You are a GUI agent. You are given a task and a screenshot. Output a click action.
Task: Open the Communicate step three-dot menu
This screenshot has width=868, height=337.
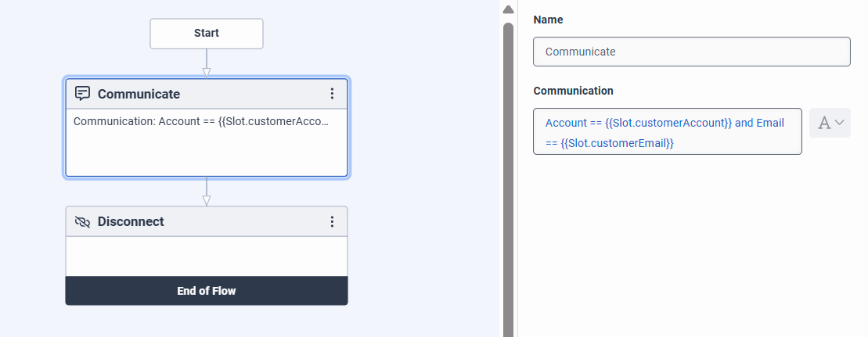[x=332, y=94]
